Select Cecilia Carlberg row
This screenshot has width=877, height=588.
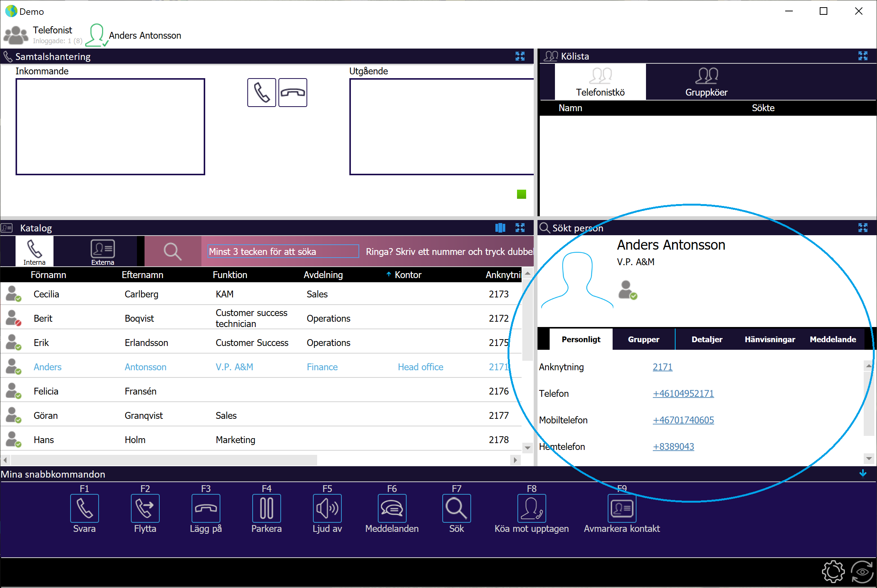[x=261, y=294]
